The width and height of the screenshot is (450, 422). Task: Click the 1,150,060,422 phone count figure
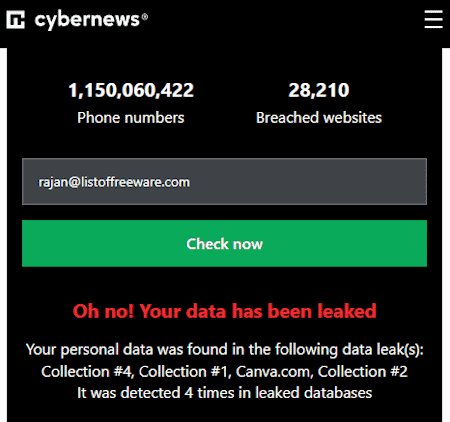pos(131,90)
